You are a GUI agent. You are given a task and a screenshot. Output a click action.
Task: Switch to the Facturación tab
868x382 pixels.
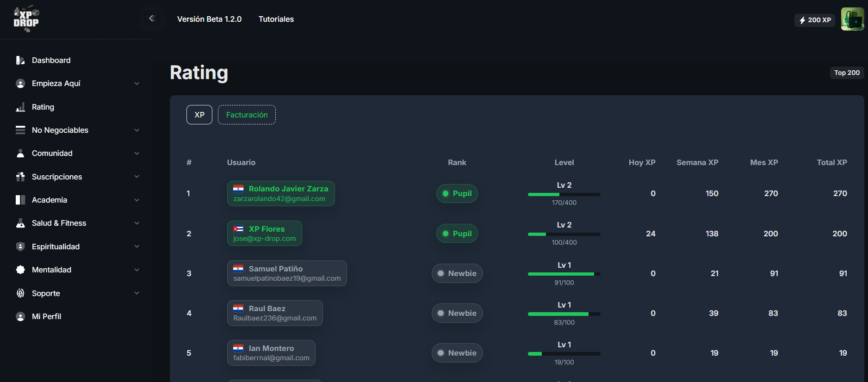[x=247, y=115]
